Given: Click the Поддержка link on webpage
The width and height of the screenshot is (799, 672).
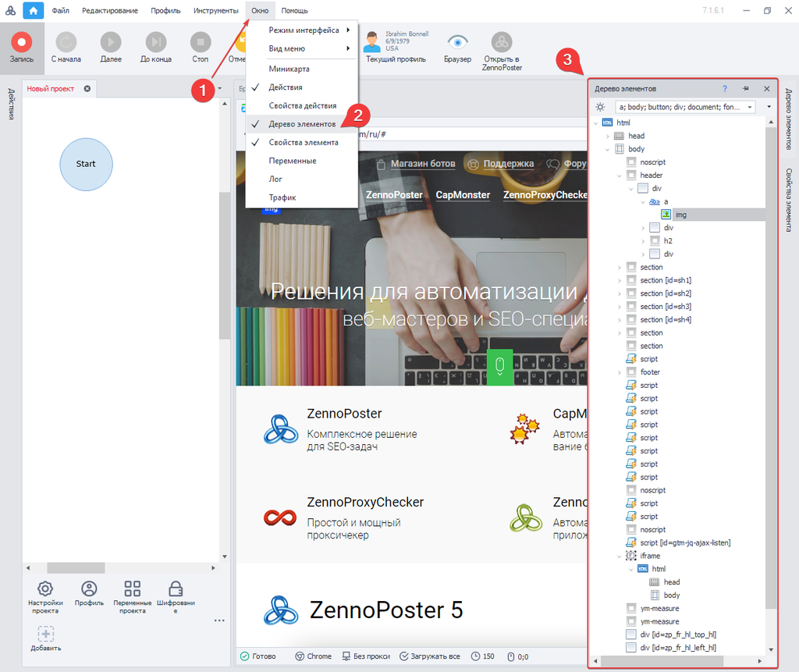Looking at the screenshot, I should [508, 164].
